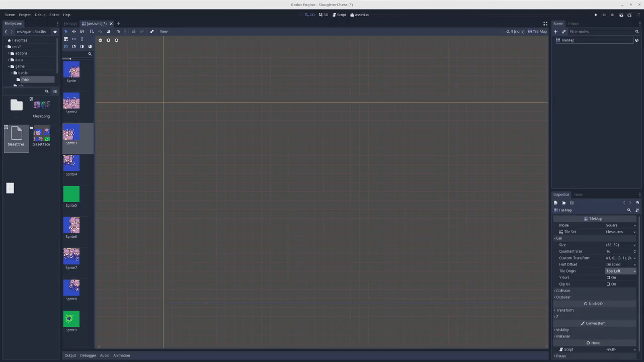Zoom out the canvas with minus icon
The image size is (644, 362).
click(x=100, y=40)
